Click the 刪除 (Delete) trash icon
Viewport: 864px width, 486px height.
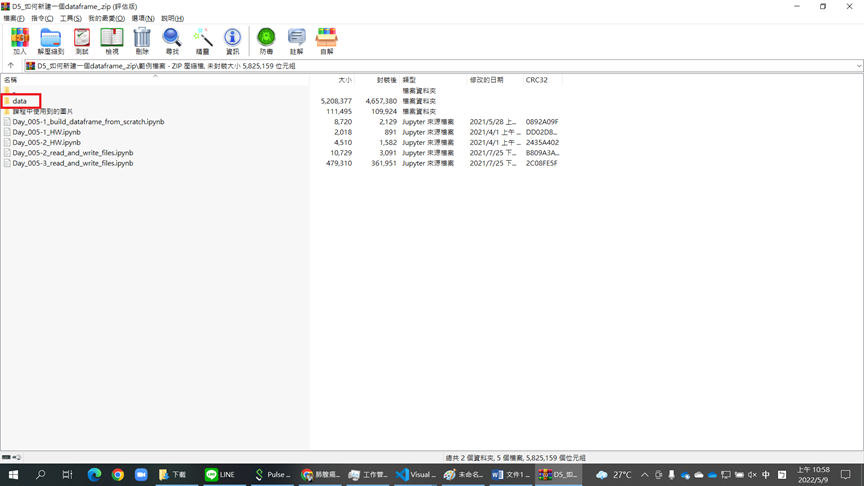[x=142, y=41]
